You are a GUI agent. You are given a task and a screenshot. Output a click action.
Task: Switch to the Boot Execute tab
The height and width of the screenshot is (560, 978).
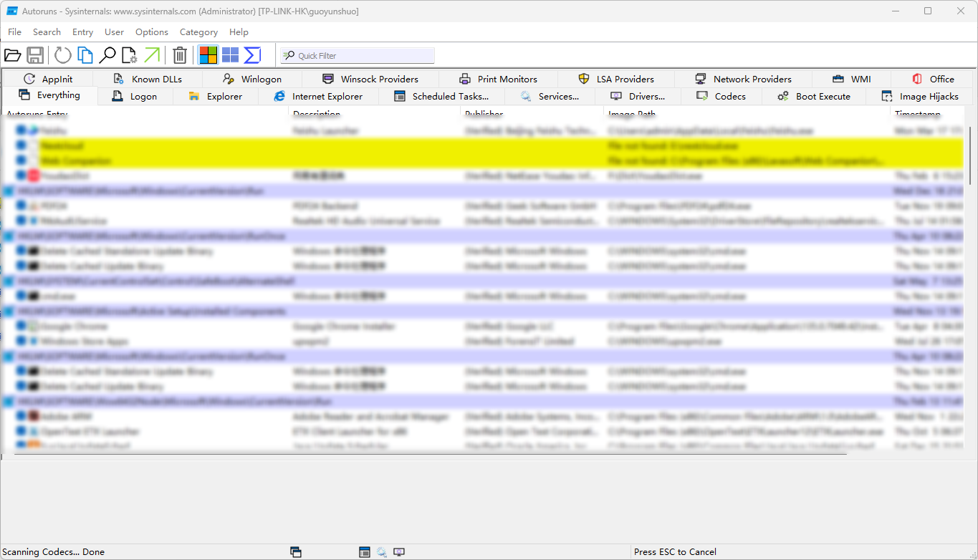813,96
